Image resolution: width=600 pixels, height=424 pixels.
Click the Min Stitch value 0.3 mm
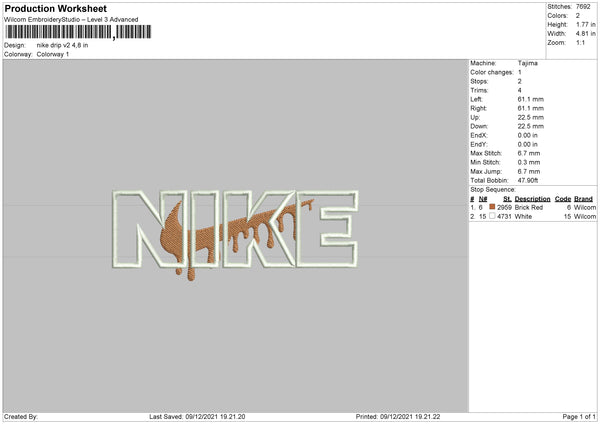tap(529, 162)
